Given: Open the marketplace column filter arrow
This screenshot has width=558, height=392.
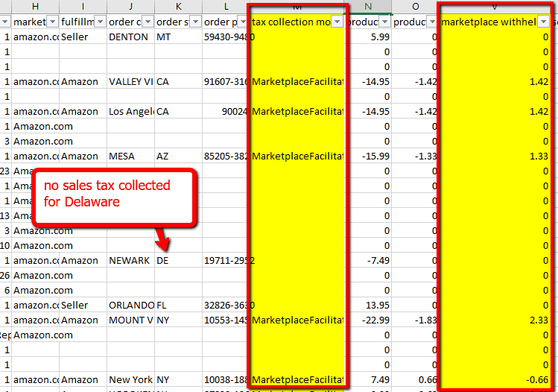Looking at the screenshot, I should click(x=51, y=22).
